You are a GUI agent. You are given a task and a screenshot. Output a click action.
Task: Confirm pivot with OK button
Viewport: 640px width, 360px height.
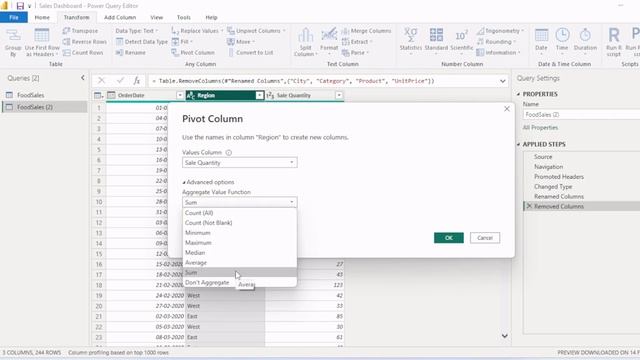(449, 238)
